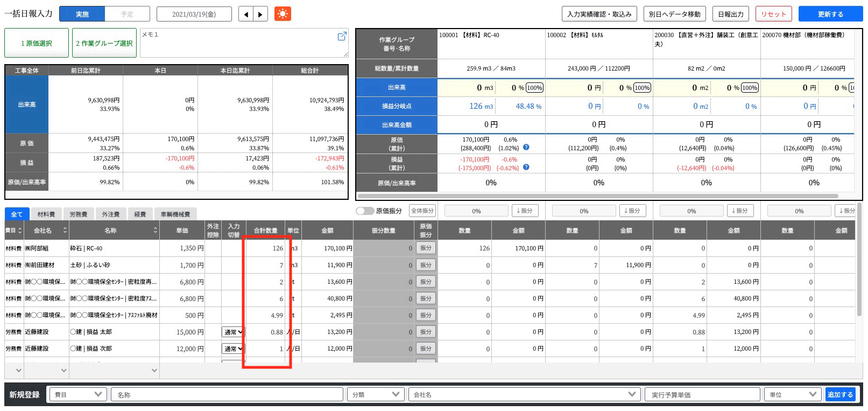
Task: Switch to the 車輌機械費 tab
Action: click(175, 214)
